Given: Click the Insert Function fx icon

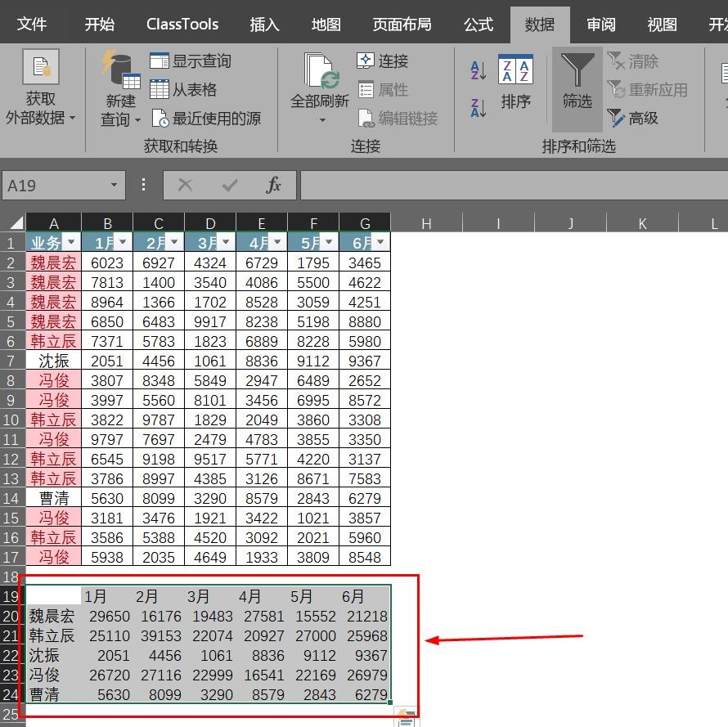Looking at the screenshot, I should [273, 186].
